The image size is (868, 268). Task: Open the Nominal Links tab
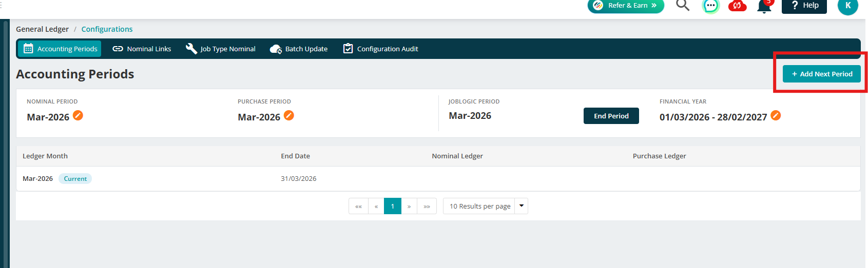pos(142,49)
